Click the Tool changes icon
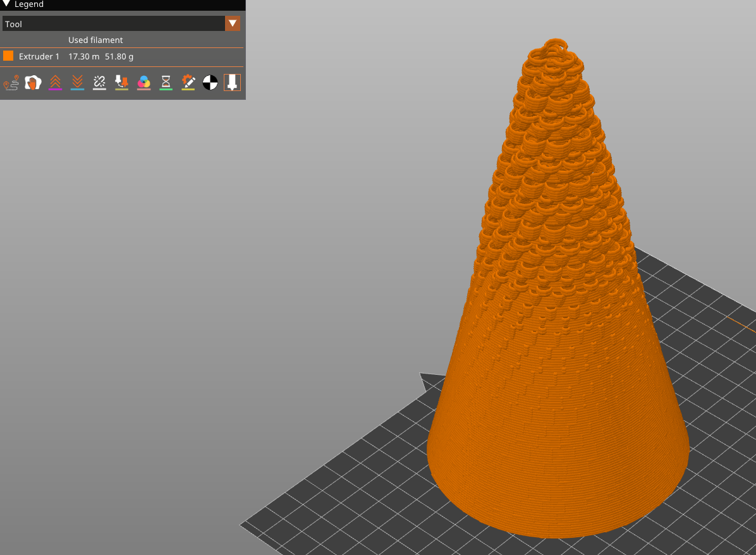Image resolution: width=756 pixels, height=555 pixels. (121, 83)
